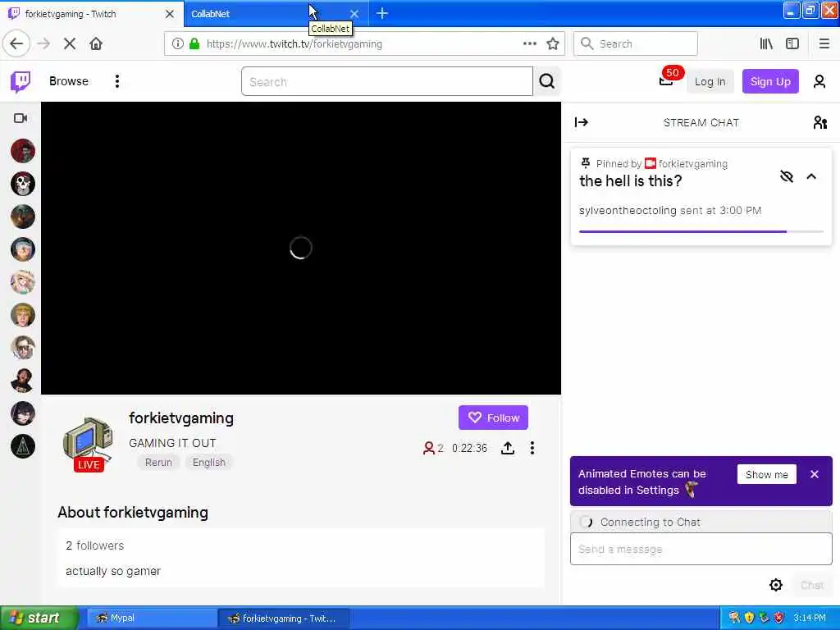
Task: Click the share stream upload icon
Action: pos(507,448)
